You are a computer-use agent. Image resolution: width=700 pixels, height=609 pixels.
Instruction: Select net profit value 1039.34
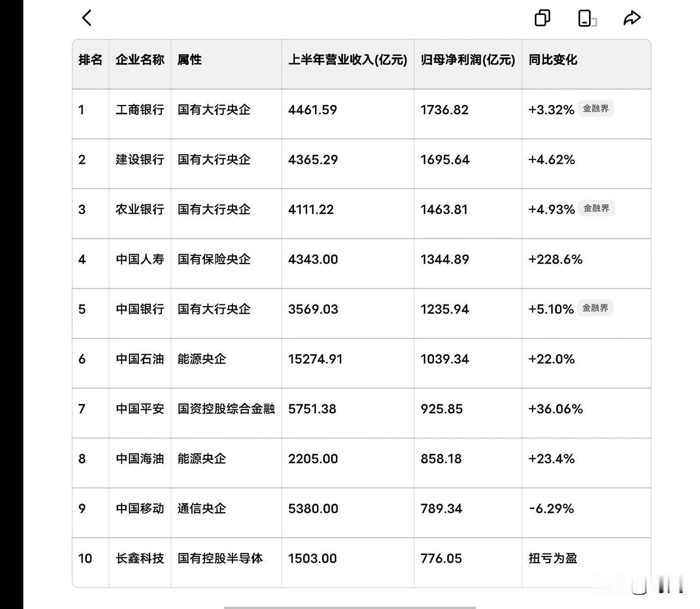(445, 359)
